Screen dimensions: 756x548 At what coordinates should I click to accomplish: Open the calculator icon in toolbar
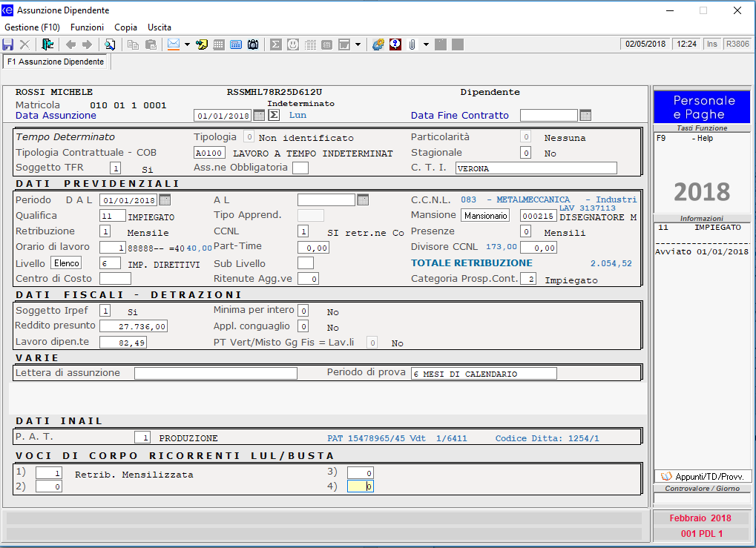pyautogui.click(x=236, y=44)
